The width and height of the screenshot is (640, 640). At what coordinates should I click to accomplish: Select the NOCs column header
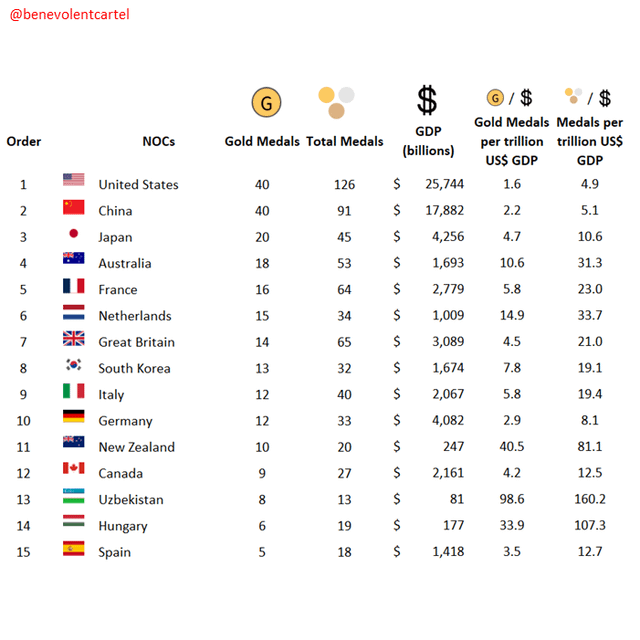coord(159,141)
